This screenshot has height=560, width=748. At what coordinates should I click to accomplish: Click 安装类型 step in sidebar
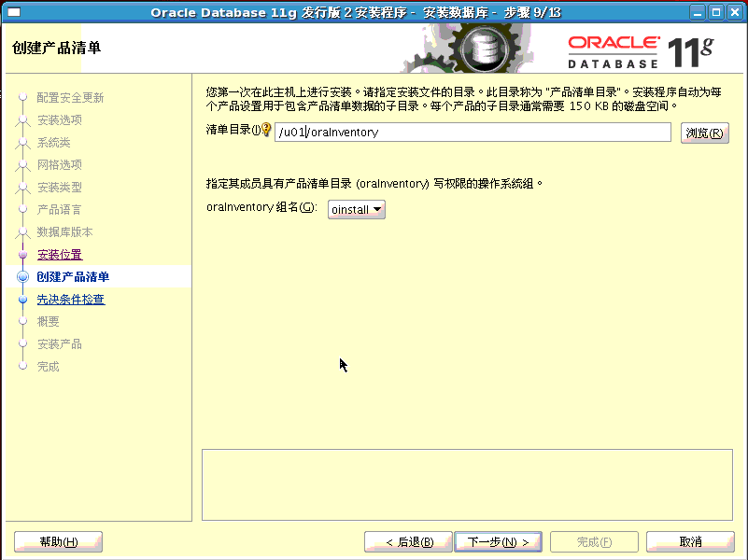pyautogui.click(x=60, y=188)
